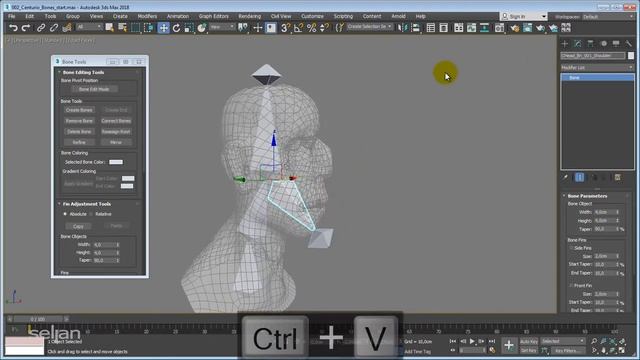Switch to the Utilities wrench tab

[x=629, y=43]
